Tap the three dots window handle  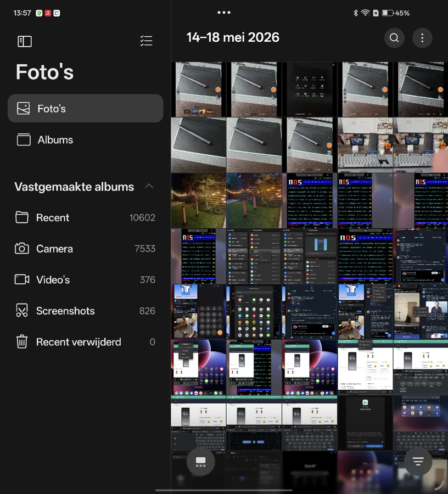point(224,13)
